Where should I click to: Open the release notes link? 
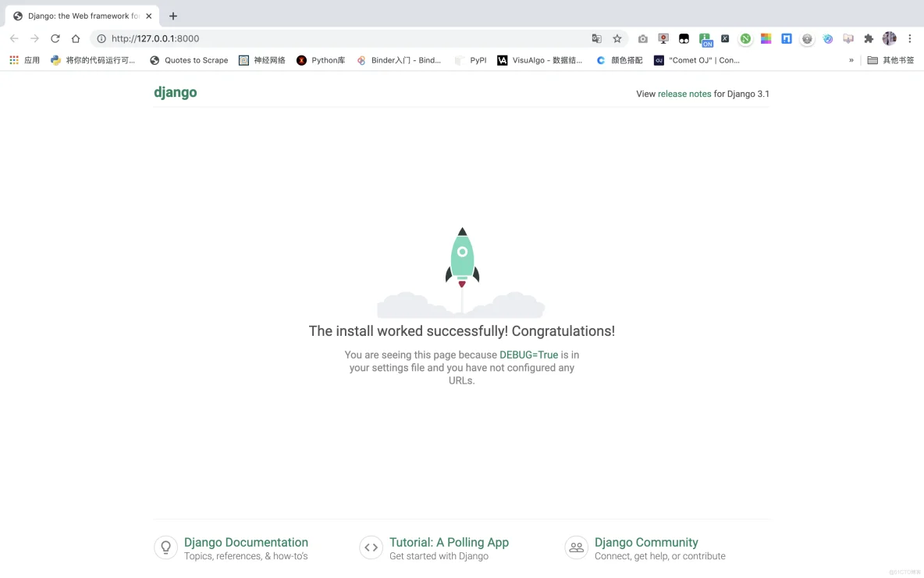tap(684, 94)
